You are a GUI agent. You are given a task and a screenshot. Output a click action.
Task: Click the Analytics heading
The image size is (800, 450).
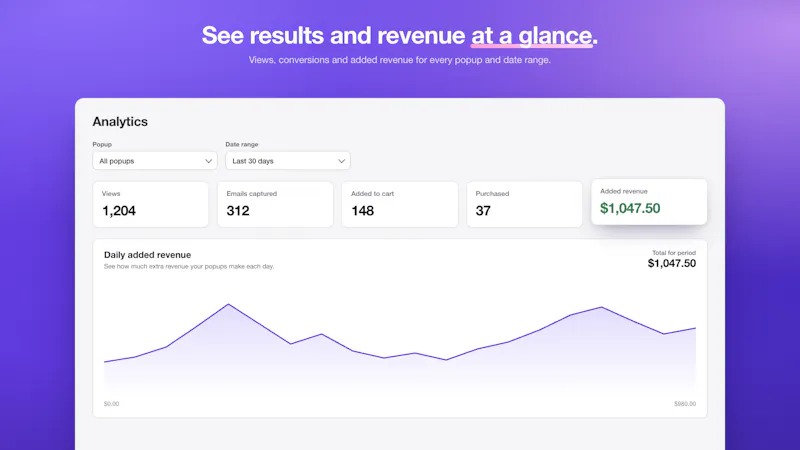point(120,121)
